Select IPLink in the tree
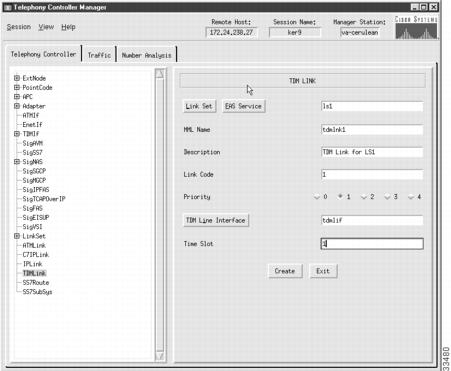Screen dimensions: 451x371 coord(32,264)
